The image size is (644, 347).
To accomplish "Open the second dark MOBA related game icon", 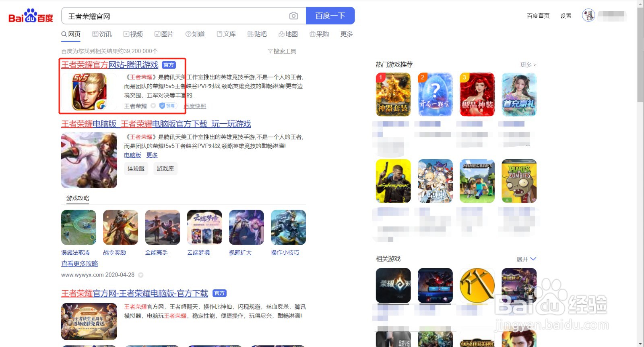I will click(x=435, y=286).
